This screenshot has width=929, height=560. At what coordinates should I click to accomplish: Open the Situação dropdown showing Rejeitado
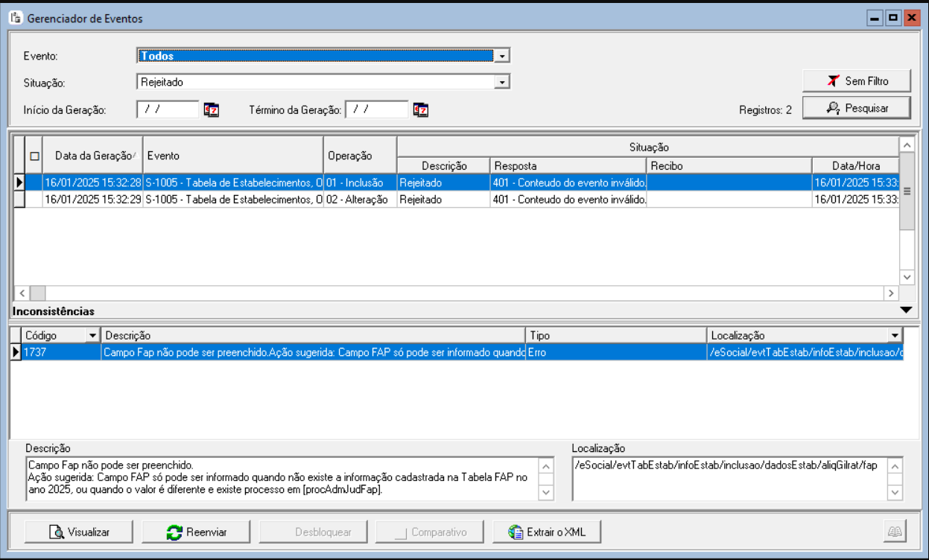(502, 82)
